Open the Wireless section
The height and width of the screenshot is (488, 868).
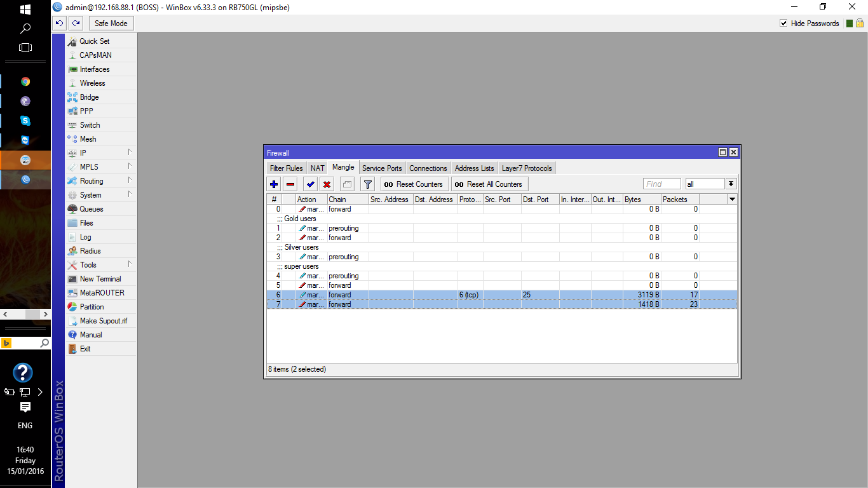pyautogui.click(x=101, y=83)
